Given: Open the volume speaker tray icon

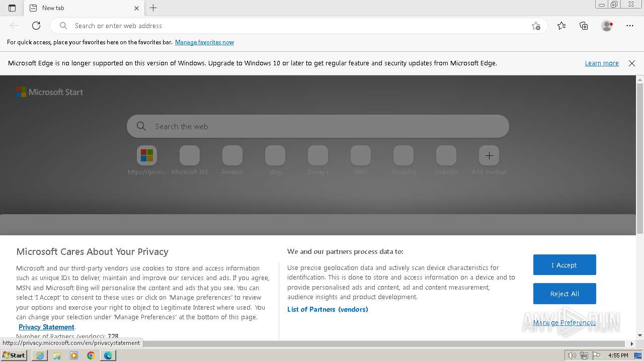Looking at the screenshot, I should [x=572, y=355].
